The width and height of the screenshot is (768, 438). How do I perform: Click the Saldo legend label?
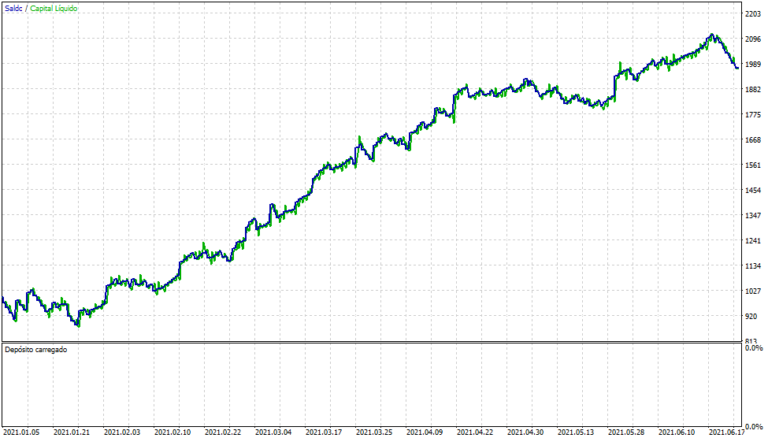[13, 8]
